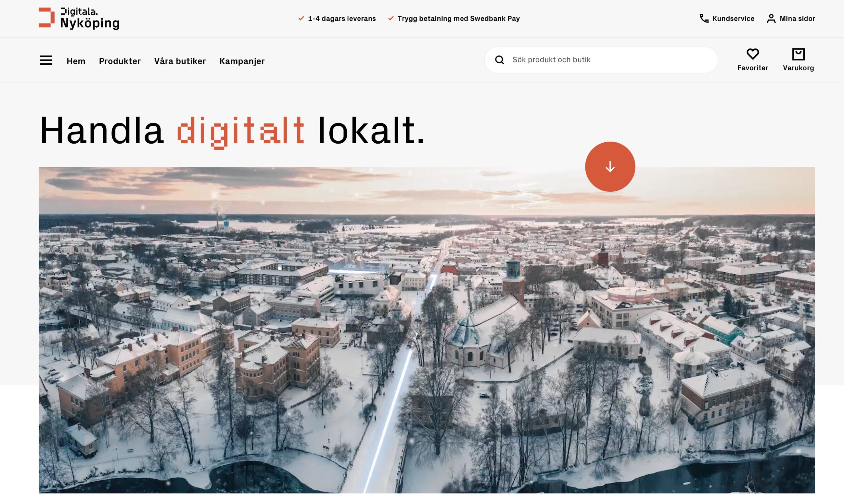This screenshot has height=504, width=844.
Task: Click Trygg betalning med Swedbank Pay text
Action: [458, 19]
